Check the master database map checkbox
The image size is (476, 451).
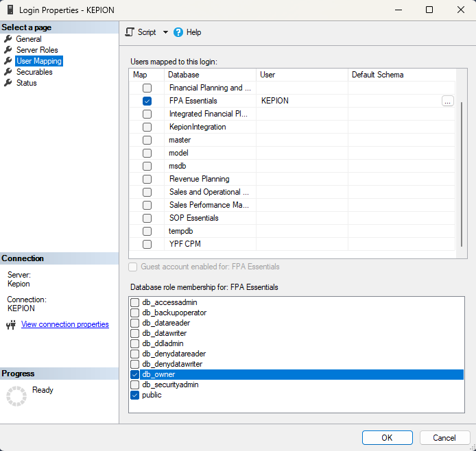[147, 140]
